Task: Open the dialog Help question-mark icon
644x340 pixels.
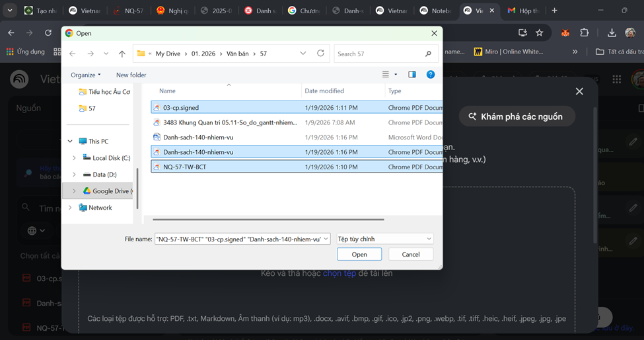Action: pos(431,75)
